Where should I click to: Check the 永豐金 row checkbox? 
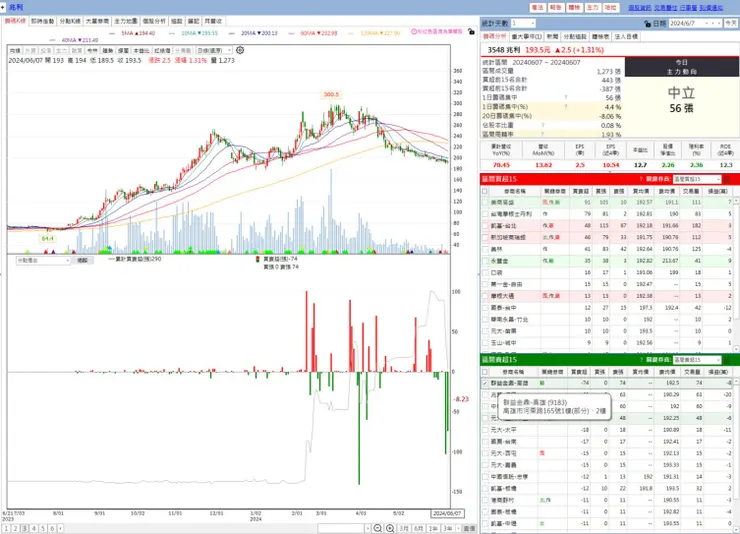point(485,261)
